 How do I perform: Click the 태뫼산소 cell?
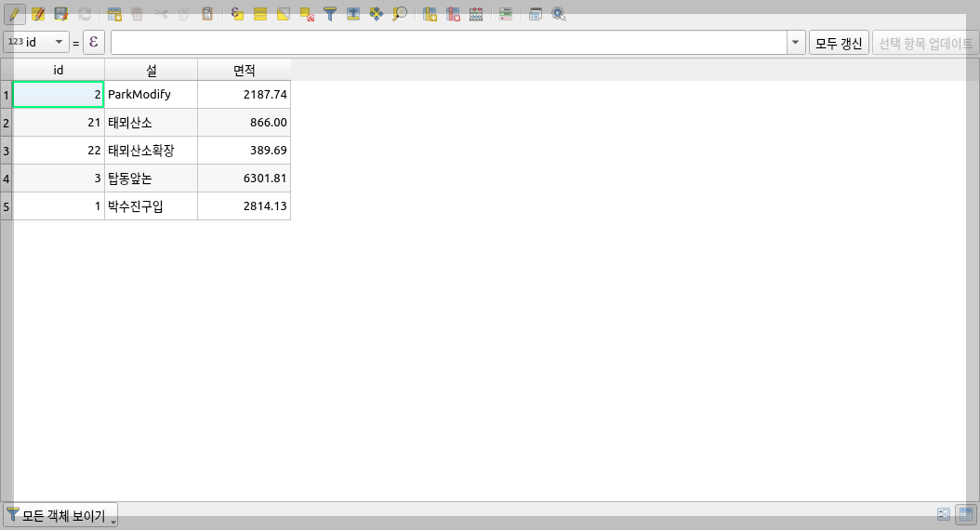click(152, 123)
